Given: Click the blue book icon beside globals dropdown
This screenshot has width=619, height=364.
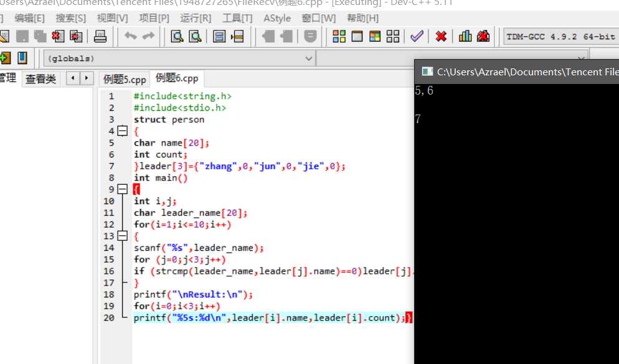Looking at the screenshot, I should click(x=22, y=58).
